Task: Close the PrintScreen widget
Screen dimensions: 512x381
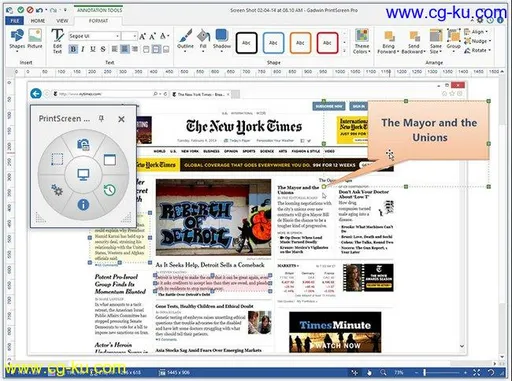Action: 121,119
